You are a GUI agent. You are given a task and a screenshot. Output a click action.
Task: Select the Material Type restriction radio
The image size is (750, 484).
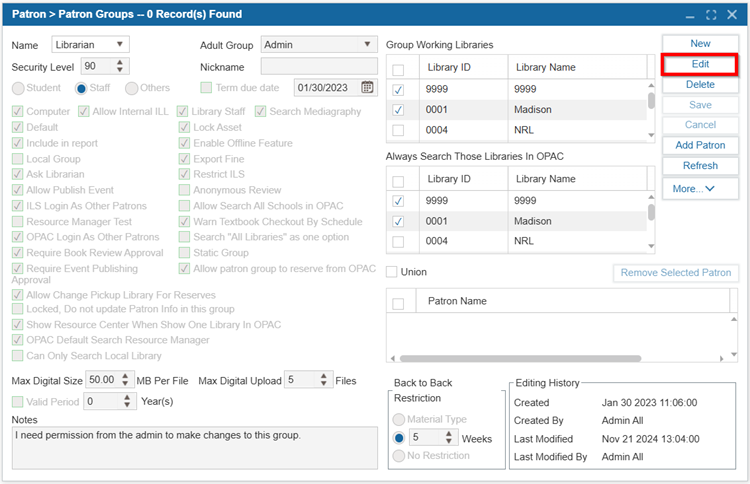click(398, 419)
